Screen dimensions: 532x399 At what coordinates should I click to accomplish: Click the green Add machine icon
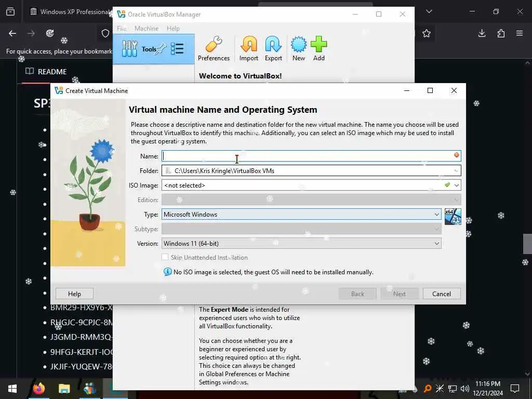[319, 49]
